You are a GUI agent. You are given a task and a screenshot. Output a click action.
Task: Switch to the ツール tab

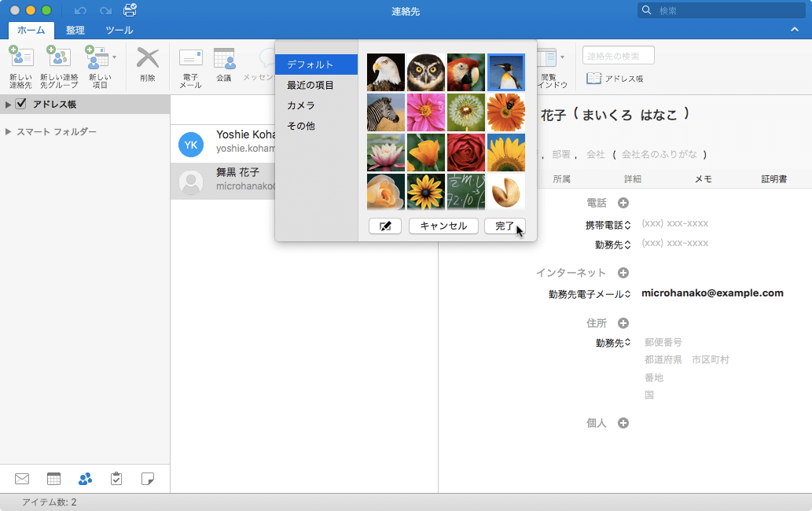click(119, 30)
